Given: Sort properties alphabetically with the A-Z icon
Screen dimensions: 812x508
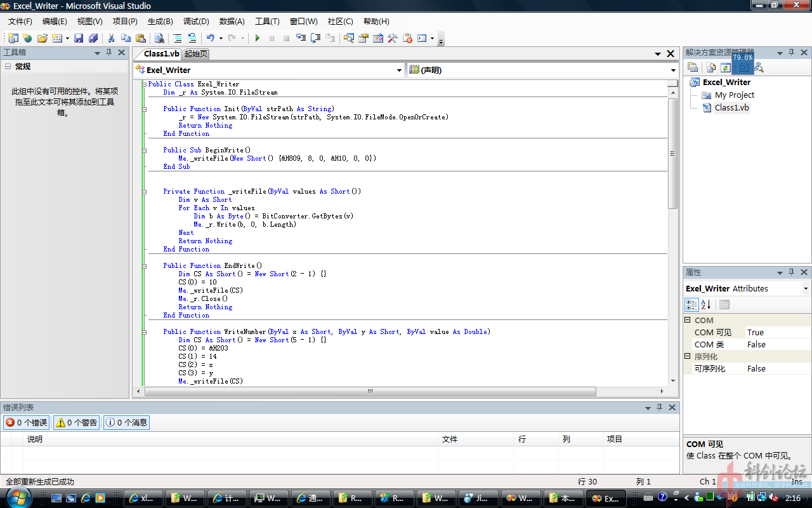Looking at the screenshot, I should click(706, 305).
